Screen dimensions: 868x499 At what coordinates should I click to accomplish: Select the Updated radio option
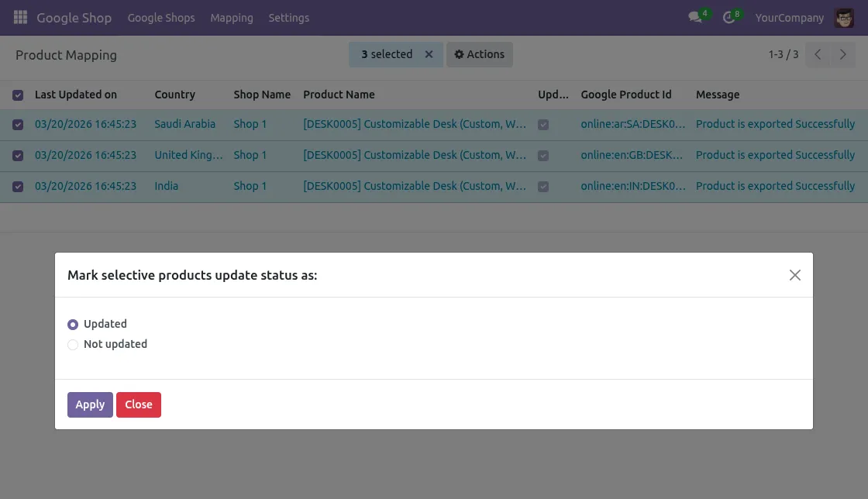73,325
